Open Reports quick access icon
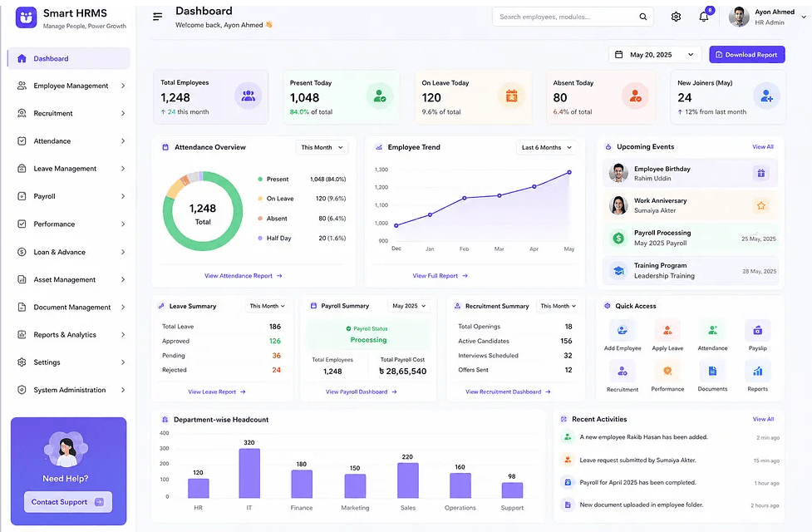 pos(758,371)
